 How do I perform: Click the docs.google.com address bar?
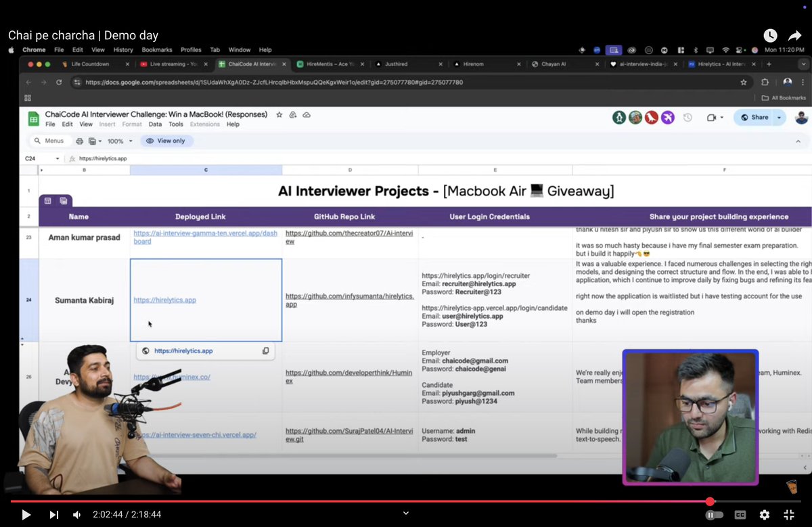point(406,82)
